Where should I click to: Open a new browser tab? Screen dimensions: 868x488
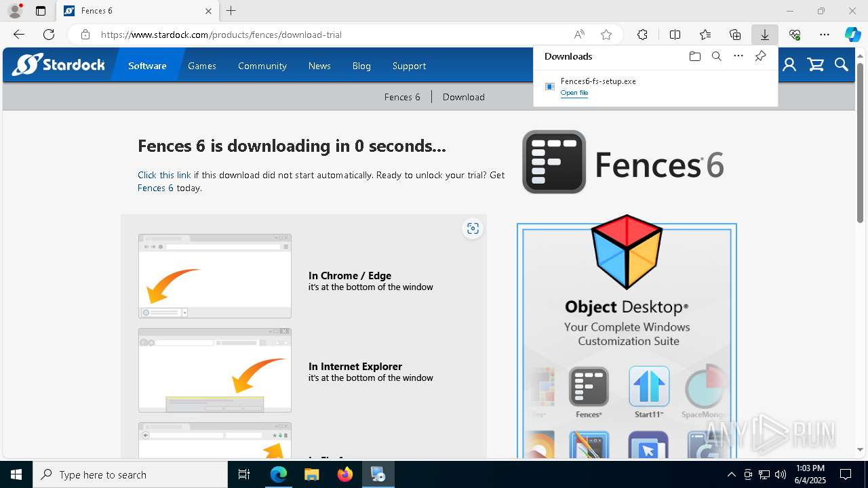(x=231, y=11)
